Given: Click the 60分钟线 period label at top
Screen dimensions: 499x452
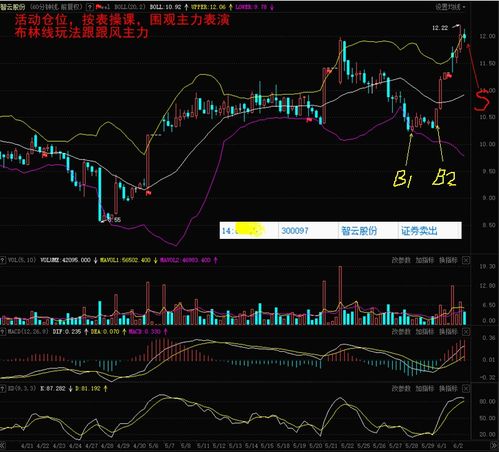Looking at the screenshot, I should [x=43, y=7].
